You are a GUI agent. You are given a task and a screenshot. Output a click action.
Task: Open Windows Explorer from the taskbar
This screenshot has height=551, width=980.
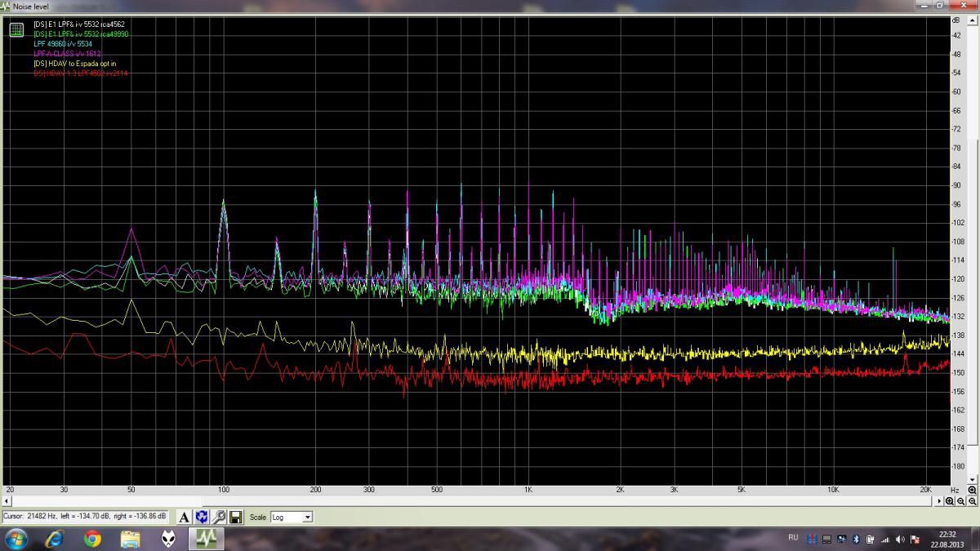point(131,539)
